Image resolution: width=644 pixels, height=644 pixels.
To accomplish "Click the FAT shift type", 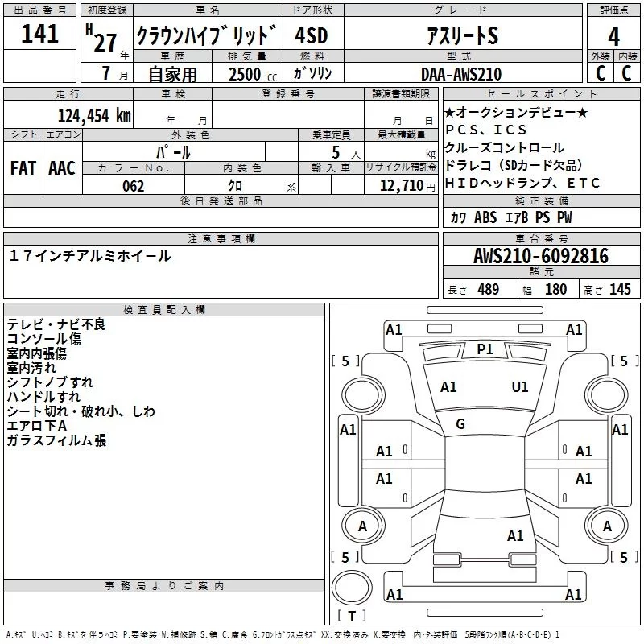I will pos(23,168).
